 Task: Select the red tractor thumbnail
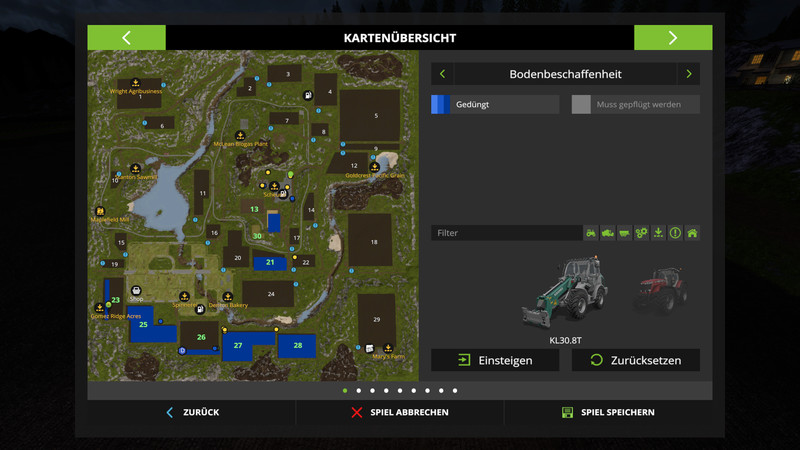(661, 290)
